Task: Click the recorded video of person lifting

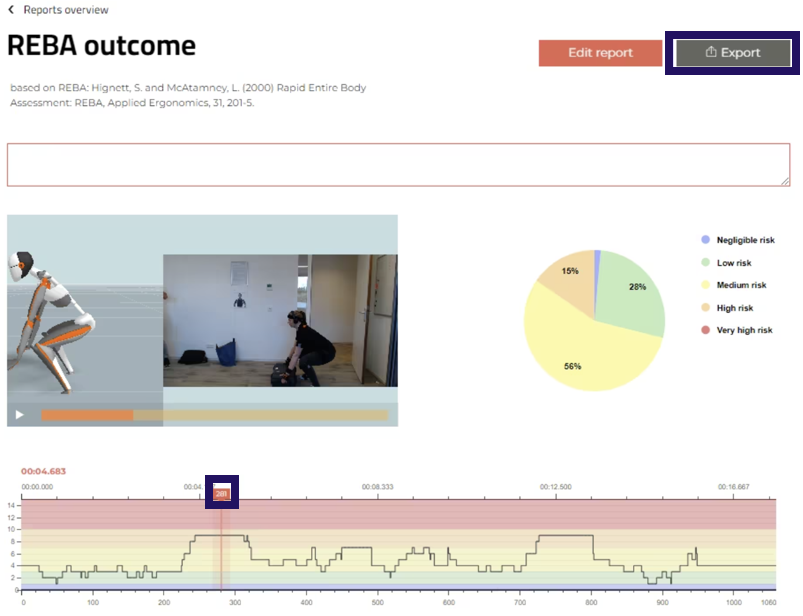Action: click(x=280, y=320)
